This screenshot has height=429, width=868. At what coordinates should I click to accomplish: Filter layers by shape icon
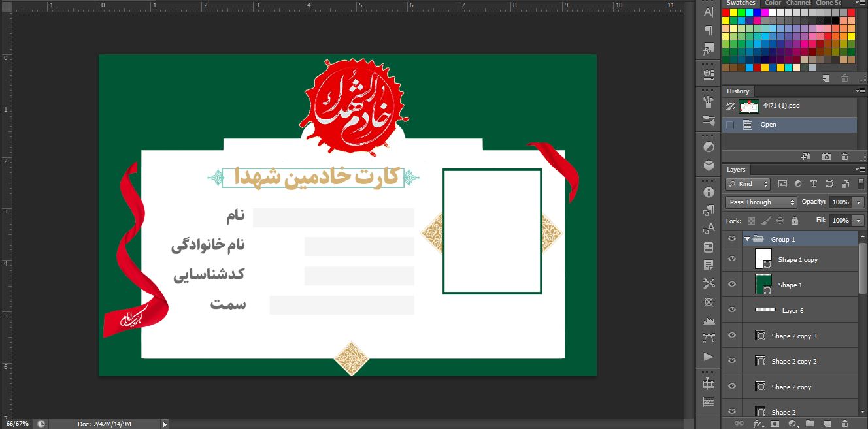click(x=830, y=184)
